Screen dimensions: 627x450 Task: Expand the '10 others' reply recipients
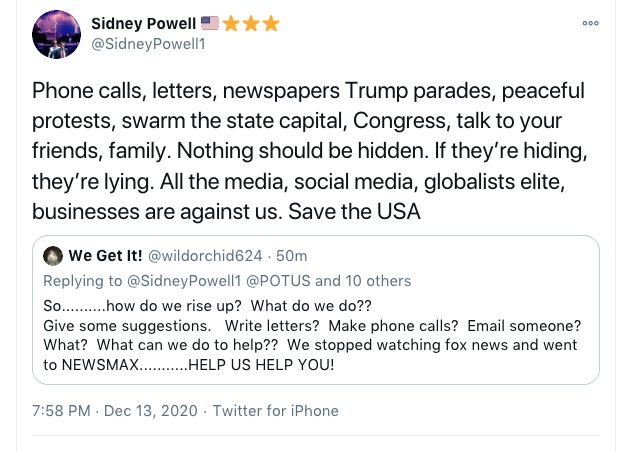click(x=379, y=280)
